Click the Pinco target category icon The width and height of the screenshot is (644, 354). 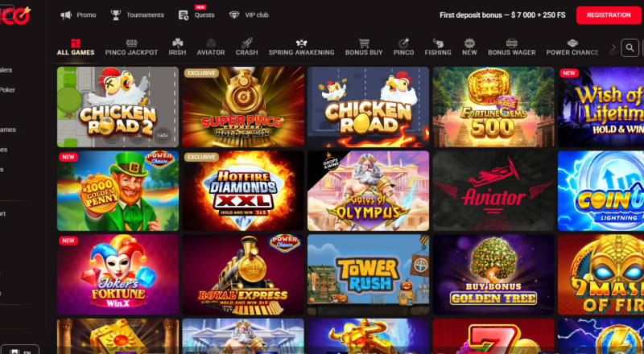point(404,43)
